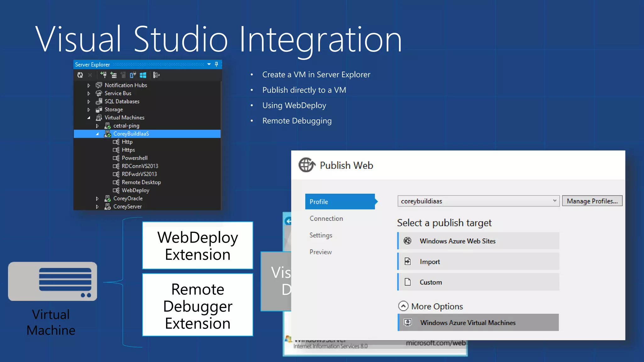Click the Connect to Database plug icon
Image resolution: width=644 pixels, height=362 pixels.
(103, 75)
